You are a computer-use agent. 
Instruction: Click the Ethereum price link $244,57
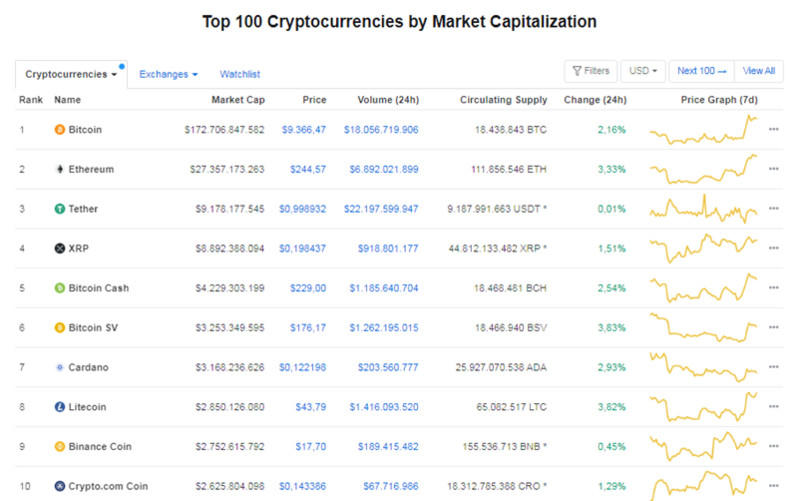point(308,169)
